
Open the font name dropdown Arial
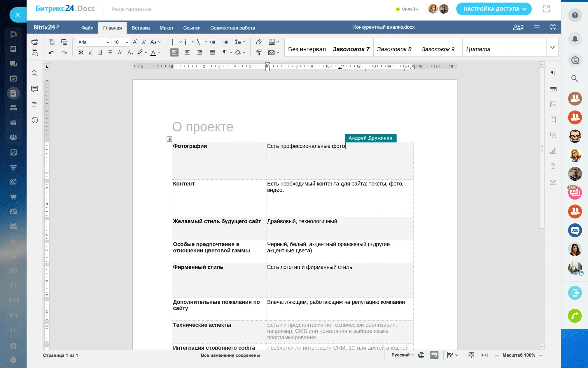point(94,42)
